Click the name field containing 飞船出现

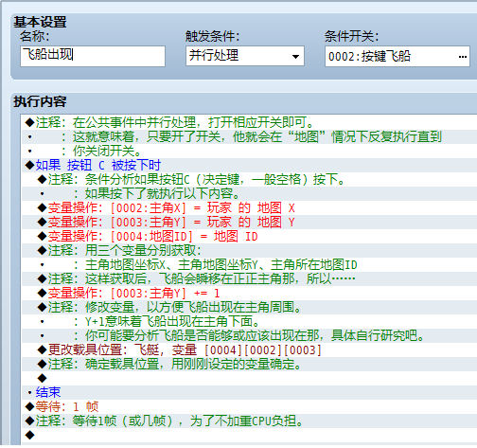(93, 56)
